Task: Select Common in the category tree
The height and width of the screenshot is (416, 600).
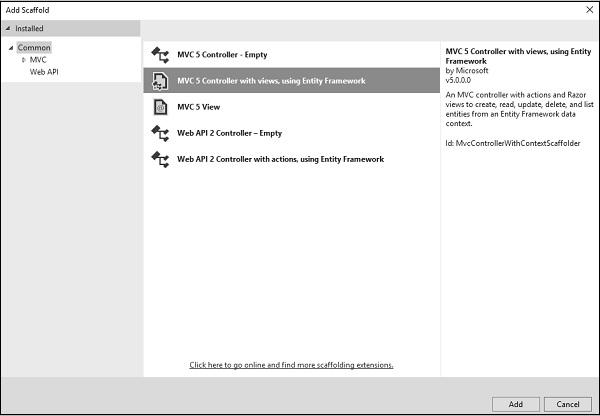Action: pyautogui.click(x=34, y=48)
